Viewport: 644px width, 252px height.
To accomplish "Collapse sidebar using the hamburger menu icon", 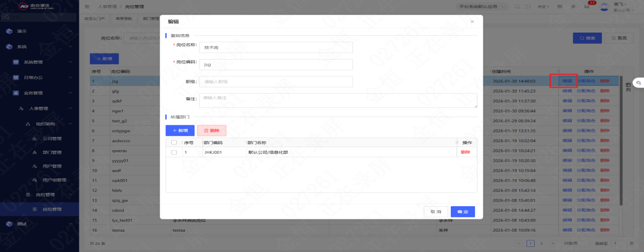I will click(x=87, y=7).
